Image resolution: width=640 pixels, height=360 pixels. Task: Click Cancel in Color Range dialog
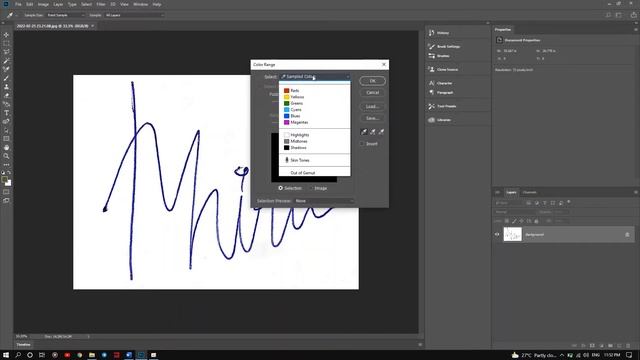372,93
